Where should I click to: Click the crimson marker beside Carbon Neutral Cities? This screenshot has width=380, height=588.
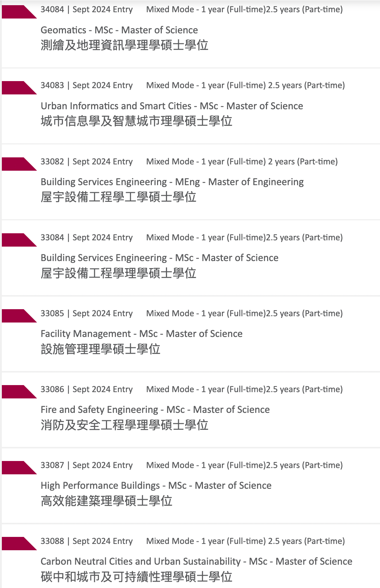(x=17, y=543)
